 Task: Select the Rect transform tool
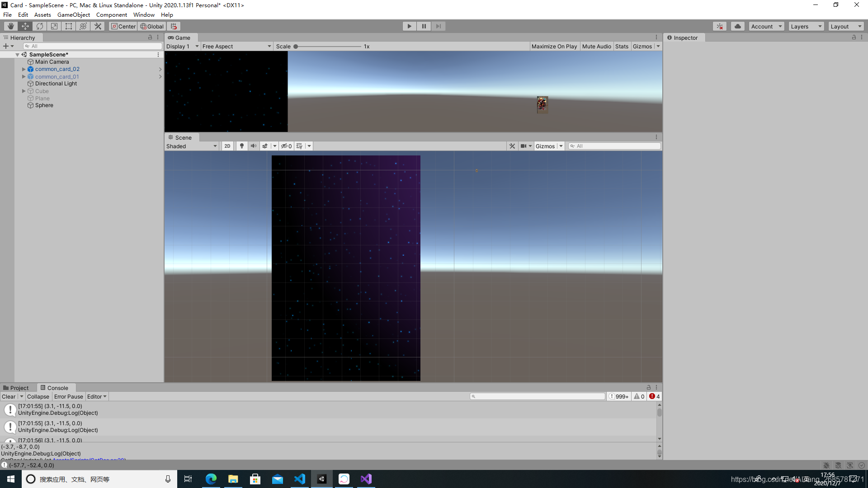[x=69, y=26]
